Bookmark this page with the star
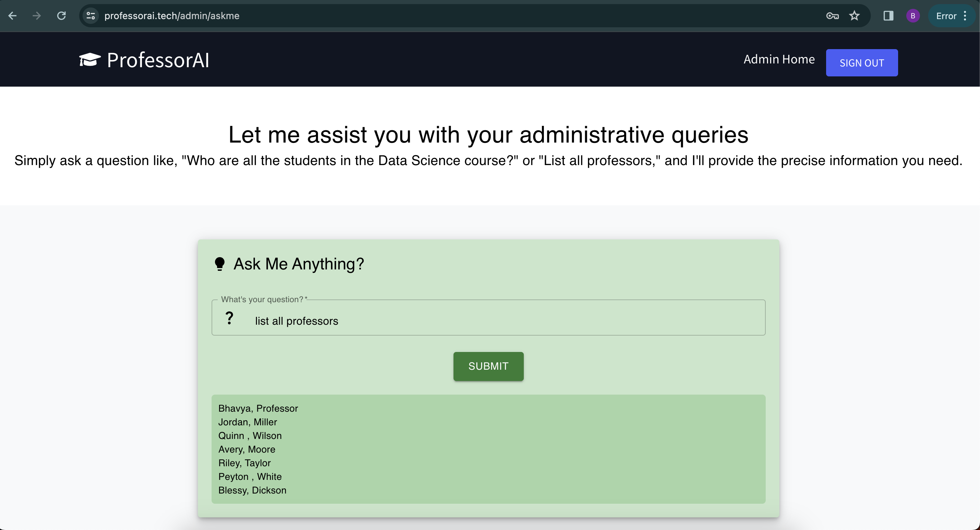 tap(854, 16)
